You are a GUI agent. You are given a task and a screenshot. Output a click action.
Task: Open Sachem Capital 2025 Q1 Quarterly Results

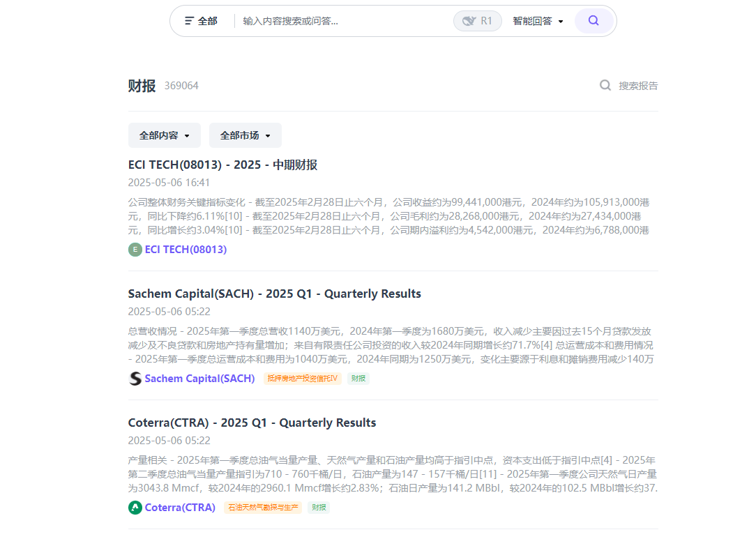point(274,294)
